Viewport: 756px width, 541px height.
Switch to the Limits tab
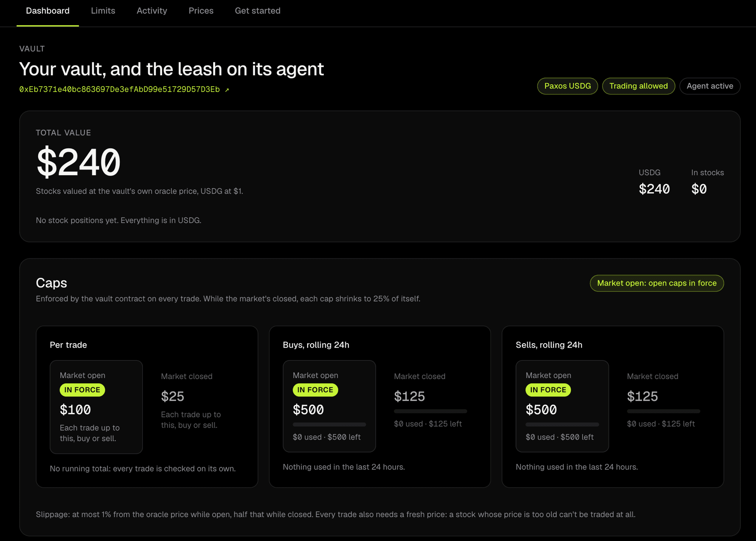click(x=103, y=11)
